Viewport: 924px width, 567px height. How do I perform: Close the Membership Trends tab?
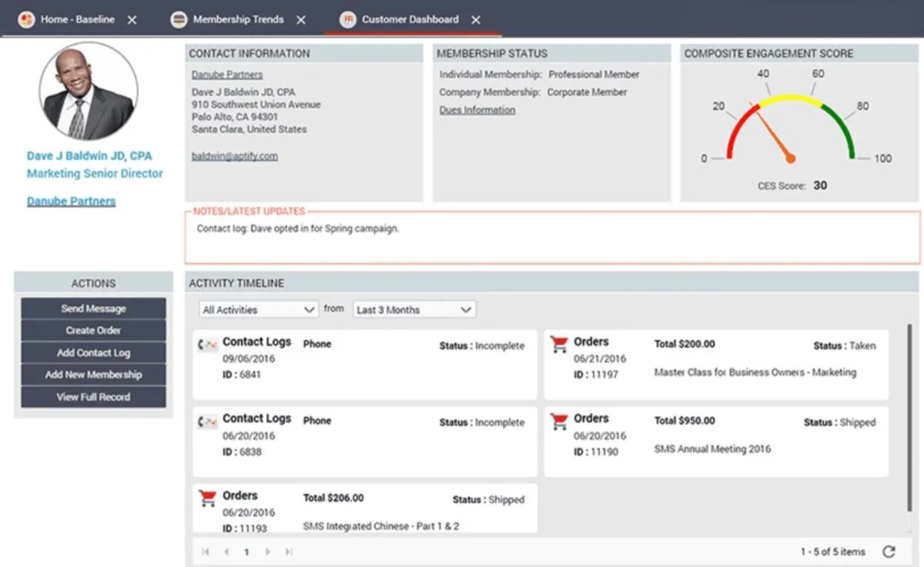pos(301,20)
